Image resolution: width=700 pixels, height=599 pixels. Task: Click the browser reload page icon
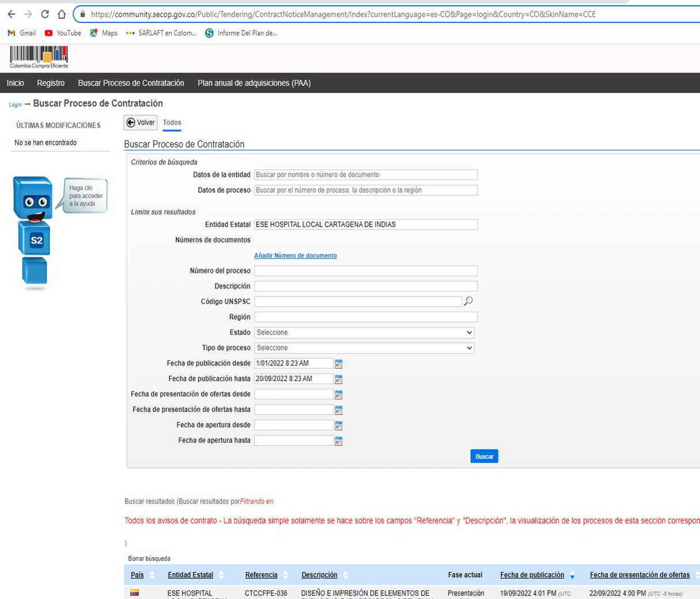point(45,14)
